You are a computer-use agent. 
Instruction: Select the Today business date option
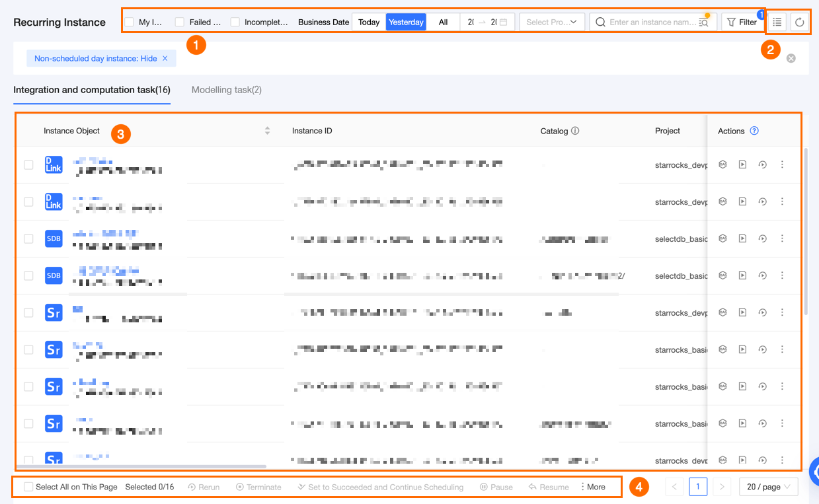pyautogui.click(x=369, y=22)
